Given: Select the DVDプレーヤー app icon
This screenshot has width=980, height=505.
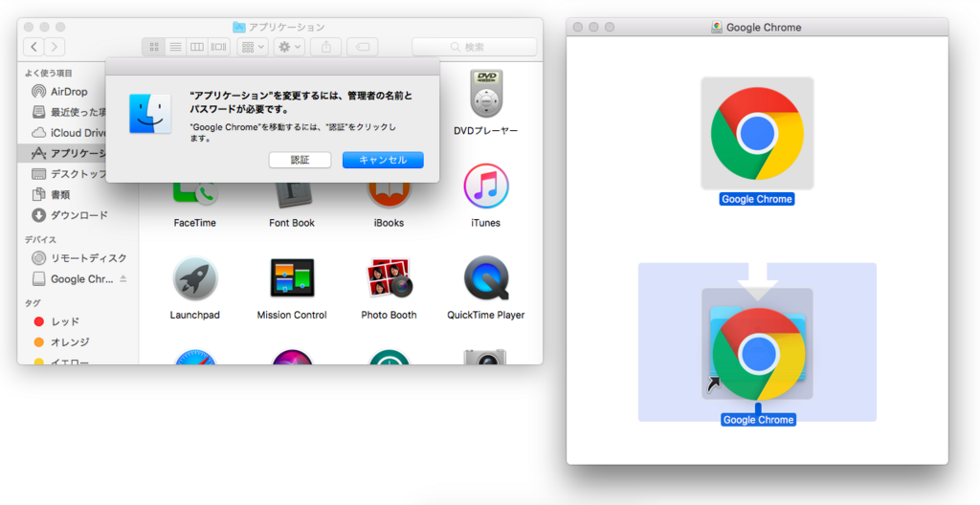Looking at the screenshot, I should (485, 94).
